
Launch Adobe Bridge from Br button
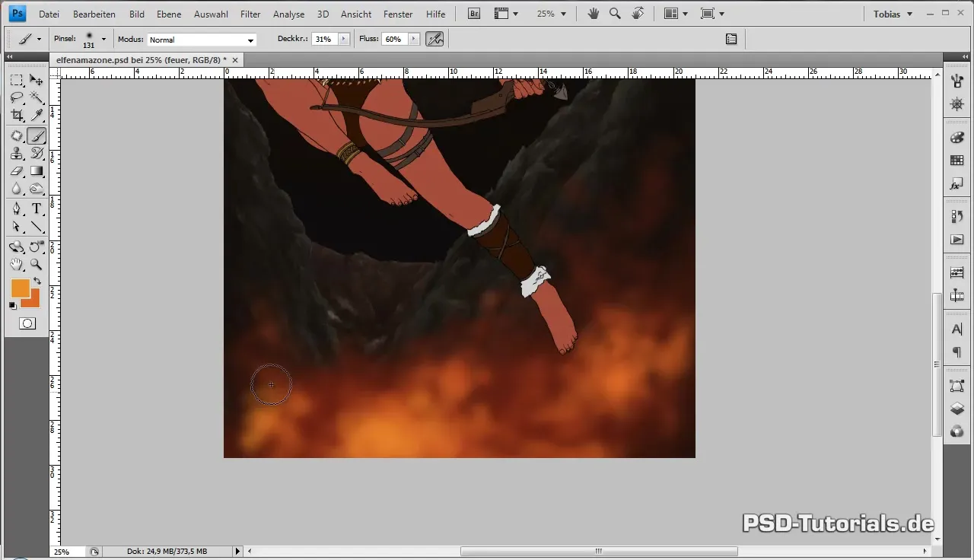473,14
